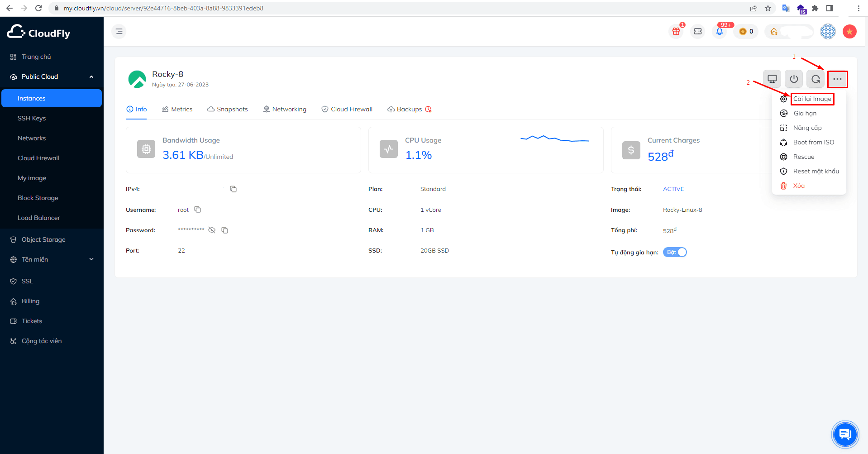Toggle auto-renew switch "Bật"
This screenshot has height=454, width=868.
675,252
